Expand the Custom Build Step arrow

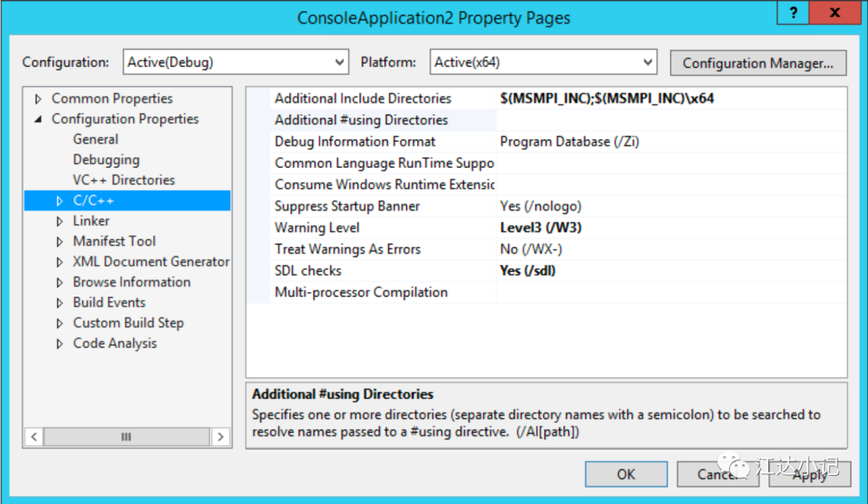tap(59, 323)
